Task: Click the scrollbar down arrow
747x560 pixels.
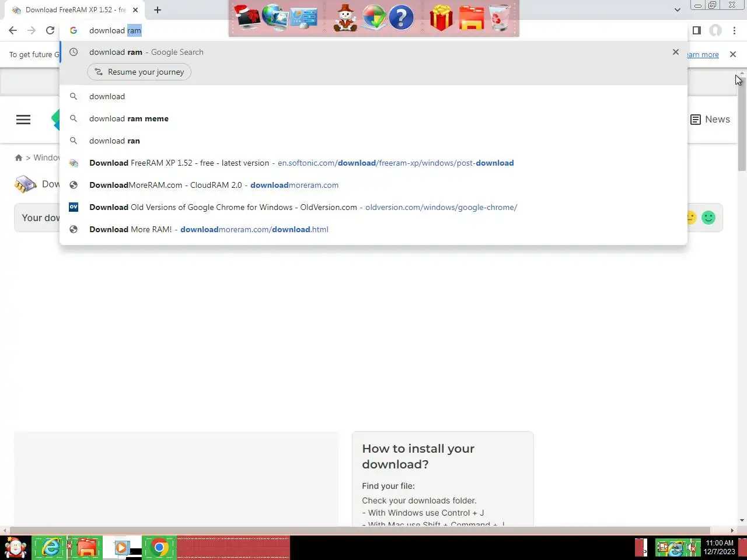Action: [742, 520]
